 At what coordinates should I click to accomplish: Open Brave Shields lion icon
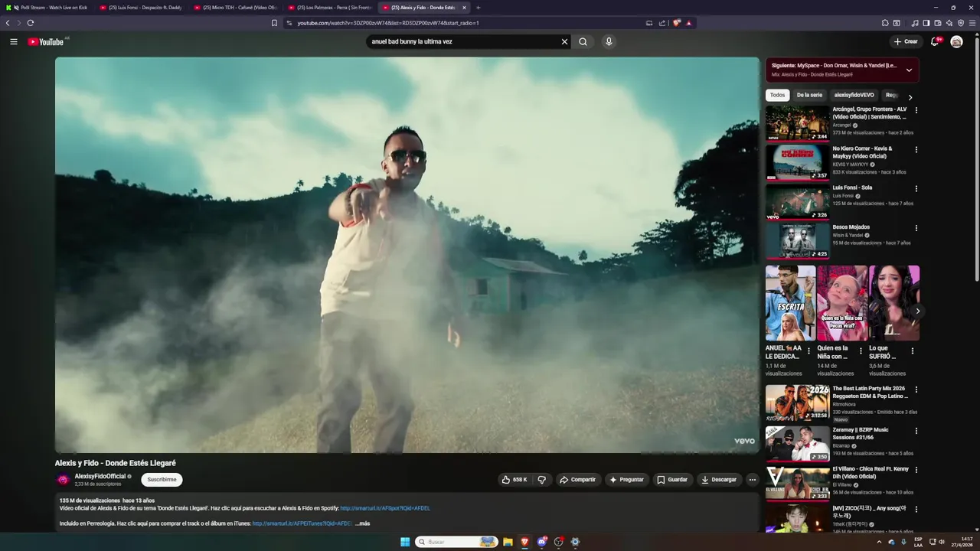point(677,23)
